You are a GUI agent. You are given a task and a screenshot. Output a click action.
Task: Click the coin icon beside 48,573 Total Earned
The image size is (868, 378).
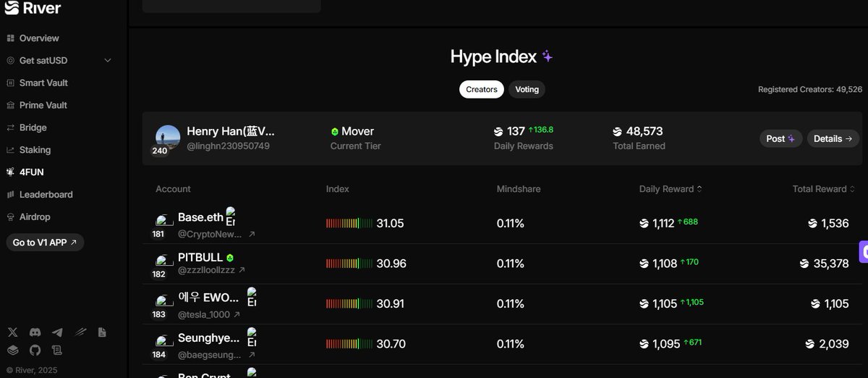coord(617,132)
